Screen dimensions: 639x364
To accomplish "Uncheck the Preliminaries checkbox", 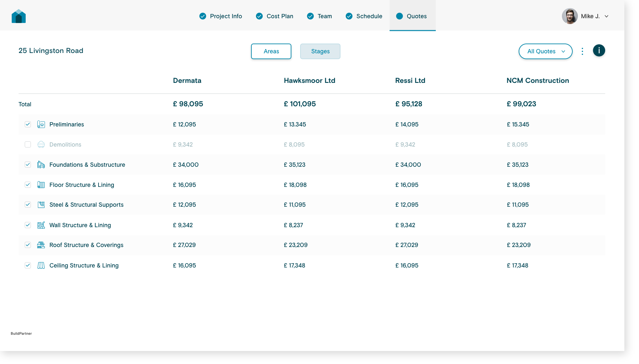I will 28,124.
